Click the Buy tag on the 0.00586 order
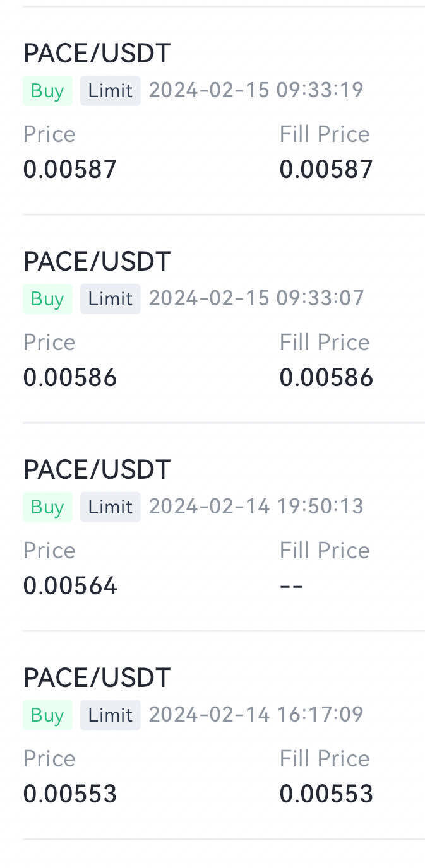 pyautogui.click(x=47, y=299)
